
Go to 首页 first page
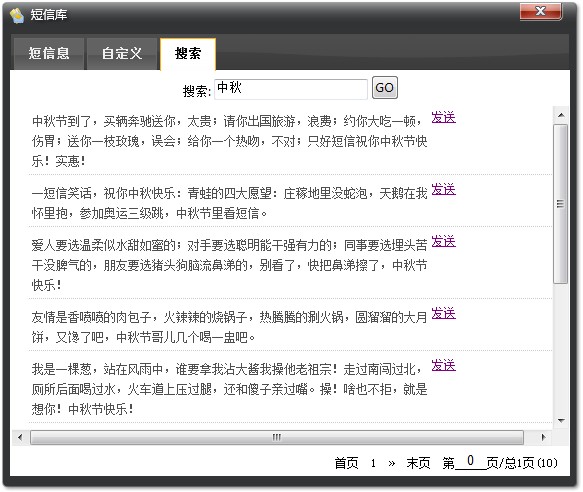point(346,463)
